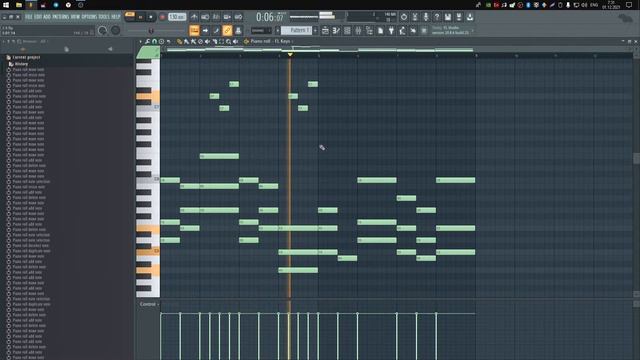Click the Play/Pause transport button
The width and height of the screenshot is (640, 360).
[140, 17]
